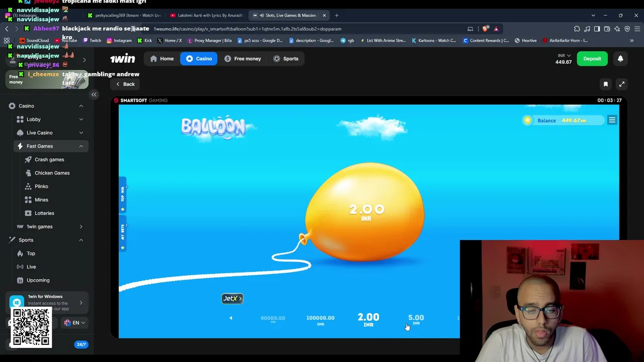The image size is (644, 362).
Task: Switch to the Casino tab
Action: [x=199, y=59]
